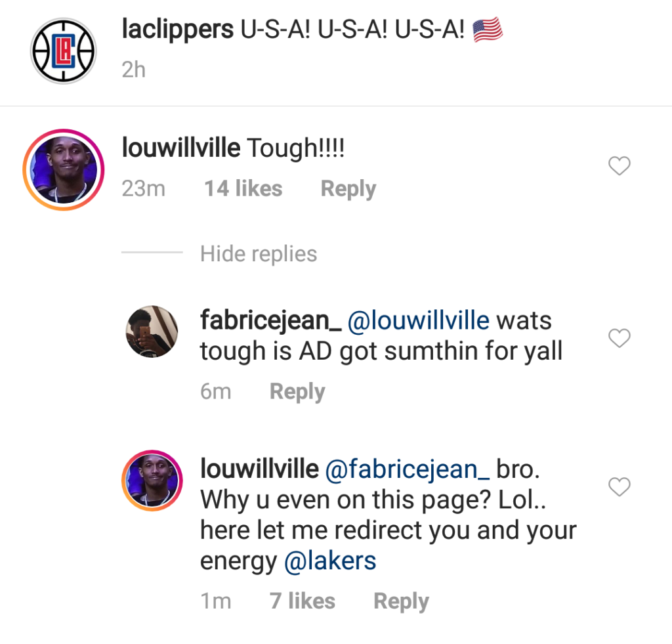Open louwillville's avatar in the nested reply
This screenshot has height=644, width=672.
tap(152, 481)
